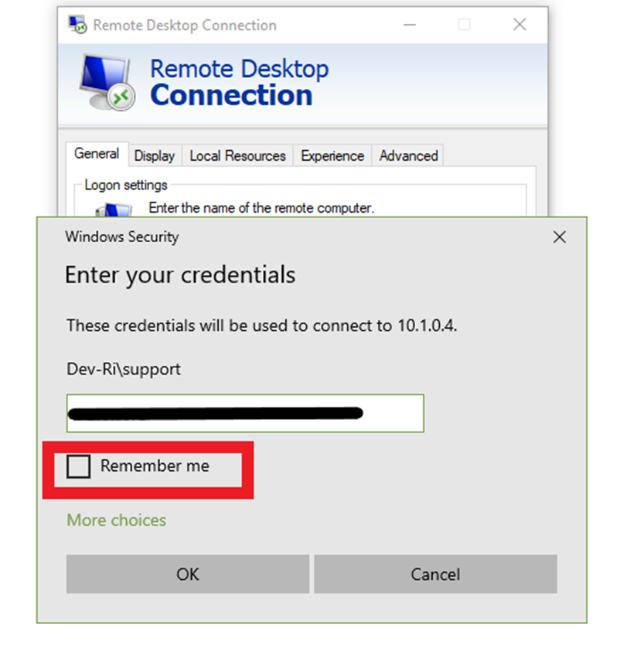The image size is (637, 672).
Task: Close the Windows Security dialog
Action: 559,237
